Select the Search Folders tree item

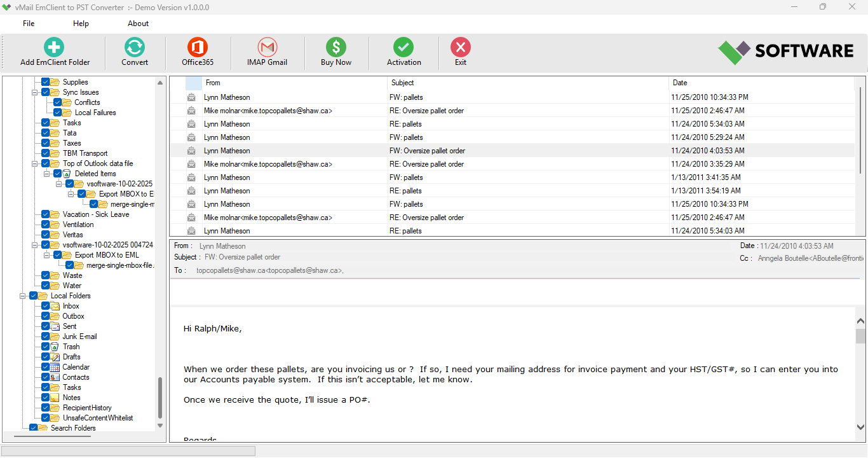tap(73, 428)
